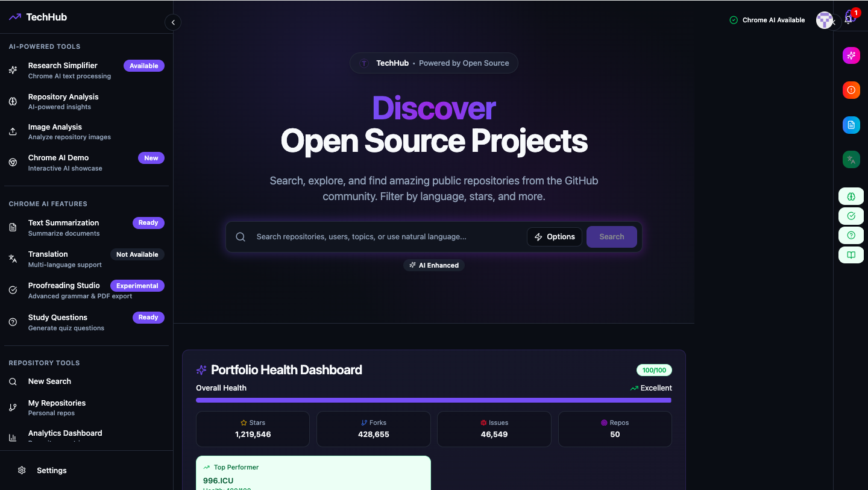Screen dimensions: 868x490
Task: Click the Forks stat card
Action: coord(374,429)
